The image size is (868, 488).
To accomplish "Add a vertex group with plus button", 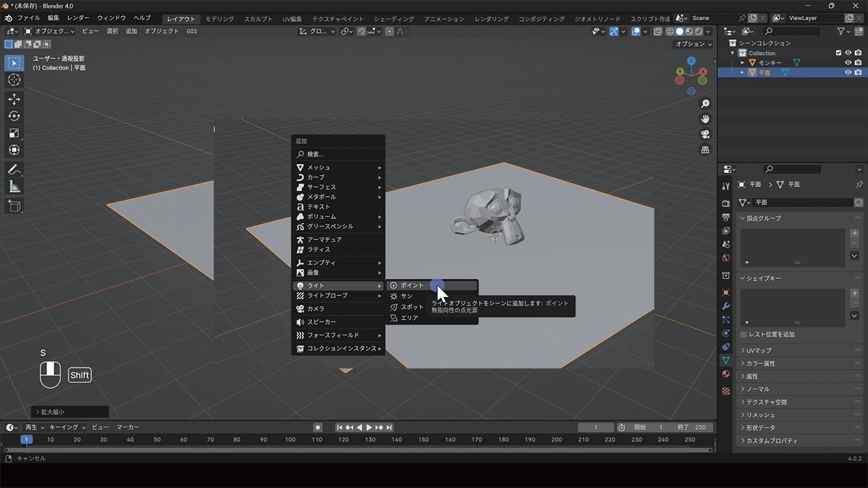I will tap(855, 234).
